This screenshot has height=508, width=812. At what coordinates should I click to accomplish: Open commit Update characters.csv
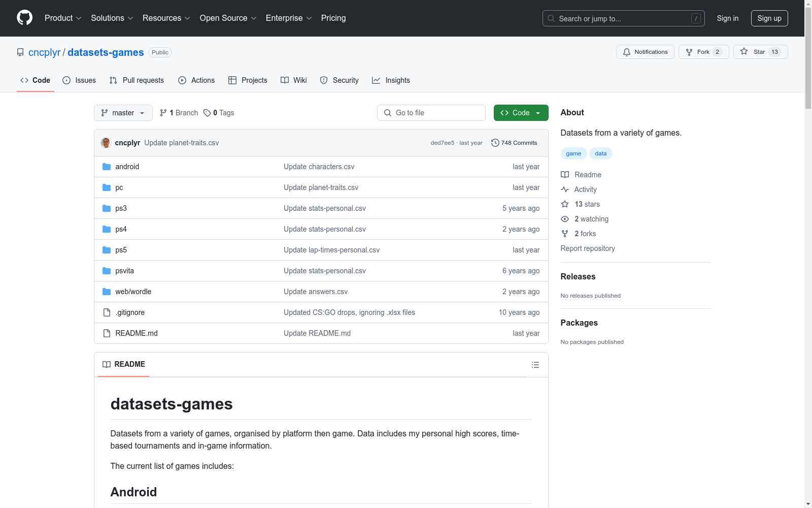(319, 167)
